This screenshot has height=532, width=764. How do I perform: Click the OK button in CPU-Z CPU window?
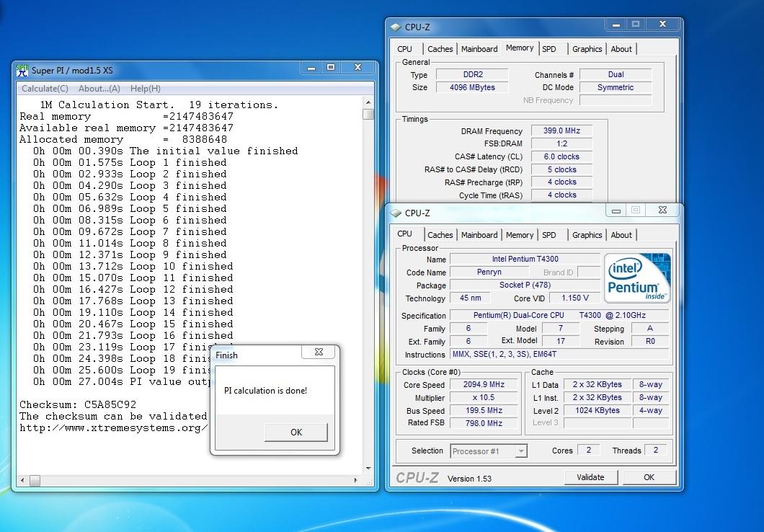point(649,477)
